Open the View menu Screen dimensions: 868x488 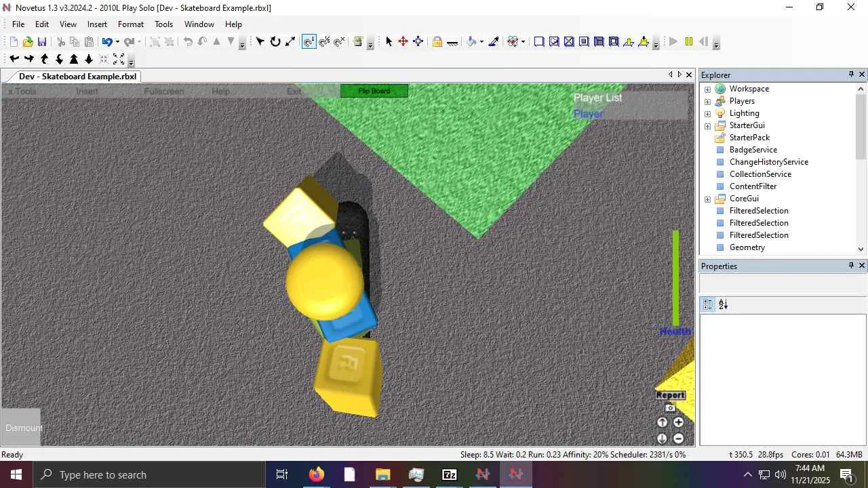tap(68, 24)
